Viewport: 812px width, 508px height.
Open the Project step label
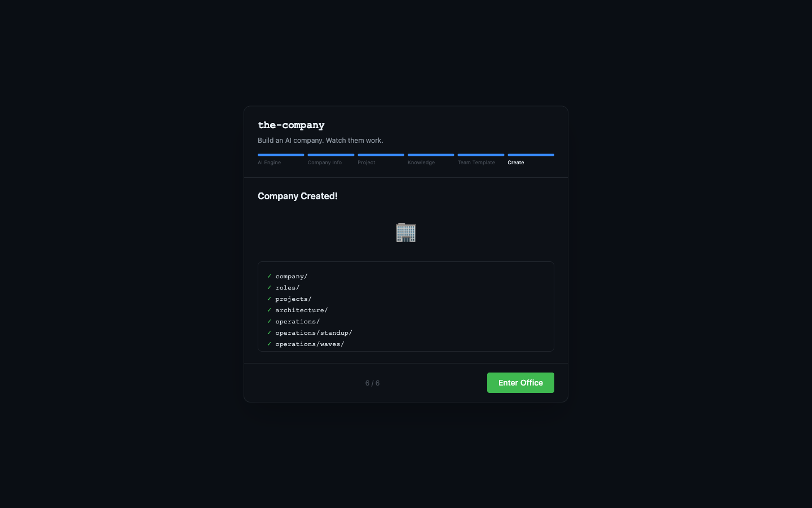pyautogui.click(x=366, y=163)
